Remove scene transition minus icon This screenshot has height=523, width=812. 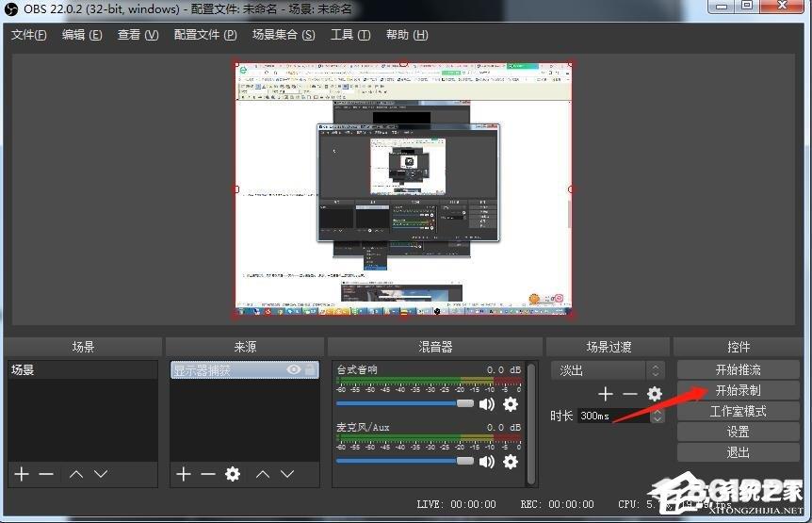[x=629, y=394]
